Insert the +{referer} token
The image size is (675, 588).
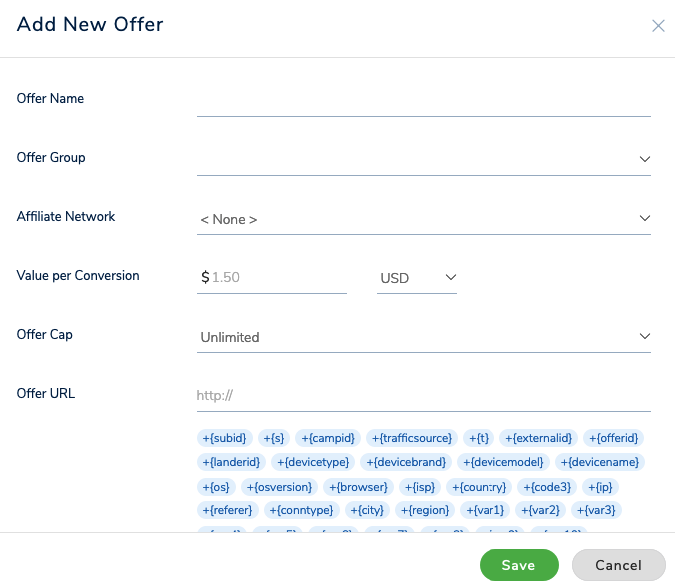[228, 511]
